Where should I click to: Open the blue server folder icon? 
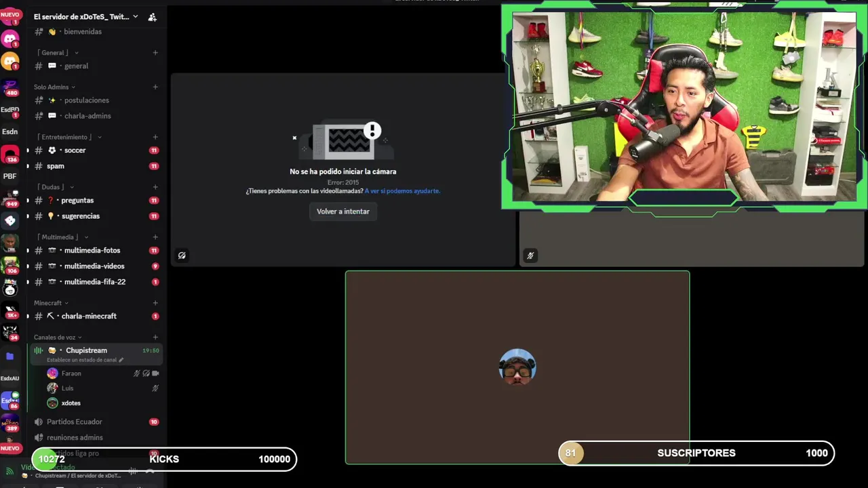click(x=10, y=356)
